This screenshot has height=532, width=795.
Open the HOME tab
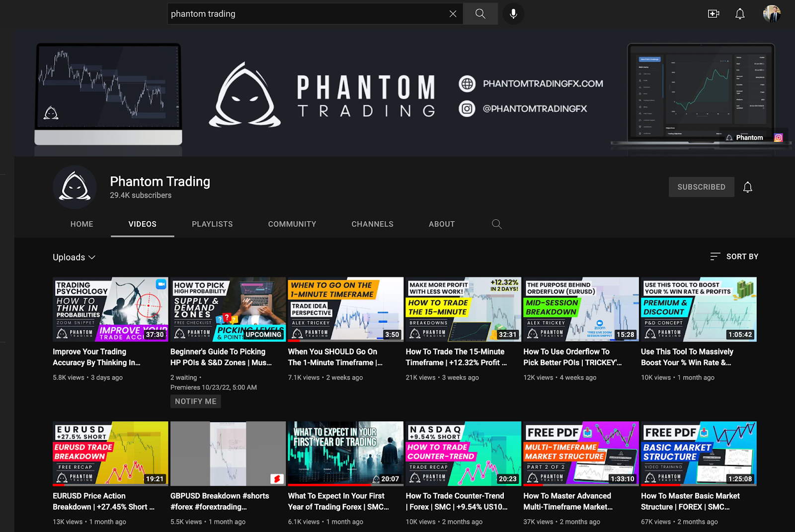pyautogui.click(x=82, y=224)
